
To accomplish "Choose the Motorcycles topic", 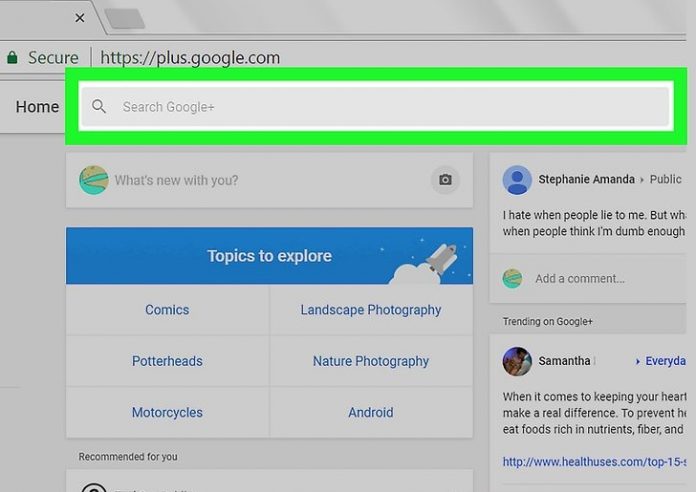I will coord(167,412).
